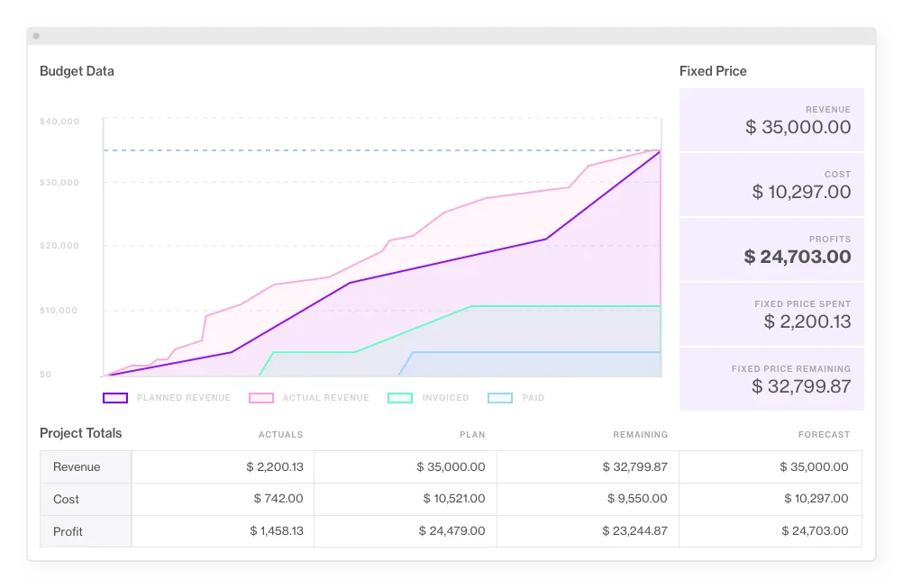Screen dimensions: 903x588
Task: Open the Profits $24,703.00 card
Action: 771,249
